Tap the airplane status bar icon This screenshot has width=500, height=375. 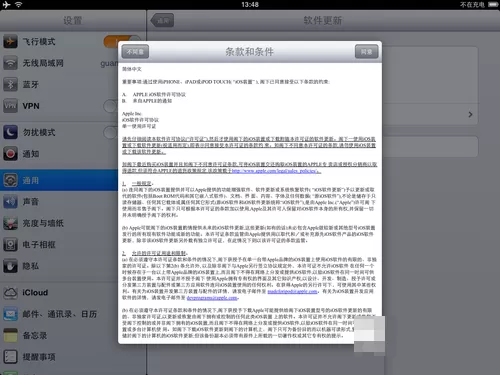click(x=6, y=4)
